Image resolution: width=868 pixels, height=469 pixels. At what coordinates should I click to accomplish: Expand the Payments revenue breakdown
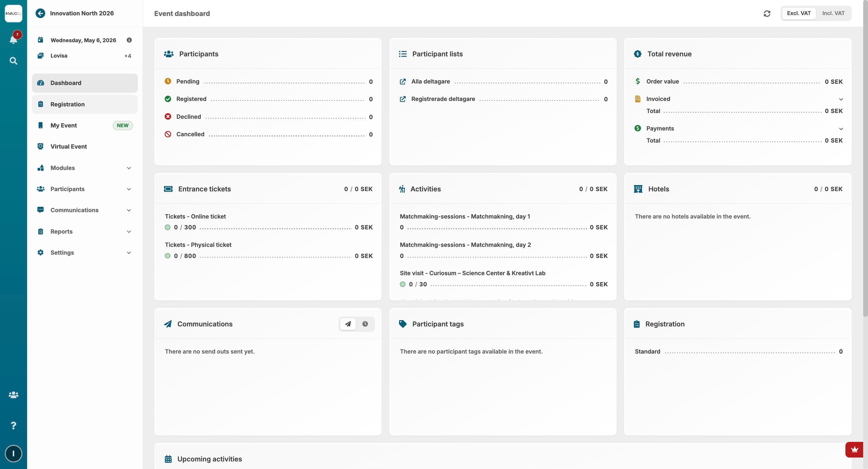pyautogui.click(x=841, y=129)
